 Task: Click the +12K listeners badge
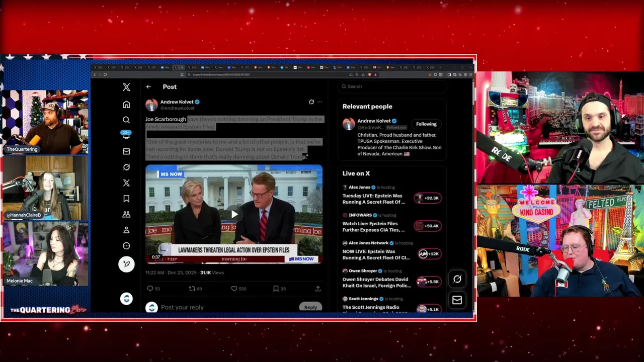click(429, 254)
